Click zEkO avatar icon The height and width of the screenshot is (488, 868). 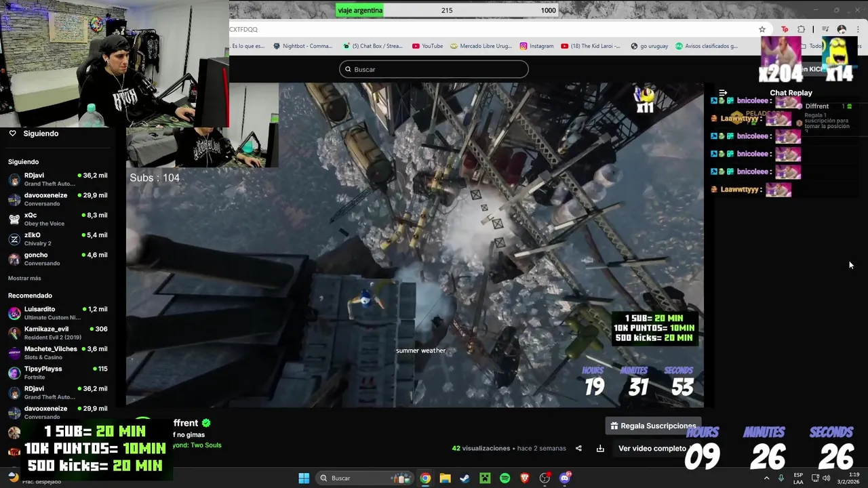point(14,239)
